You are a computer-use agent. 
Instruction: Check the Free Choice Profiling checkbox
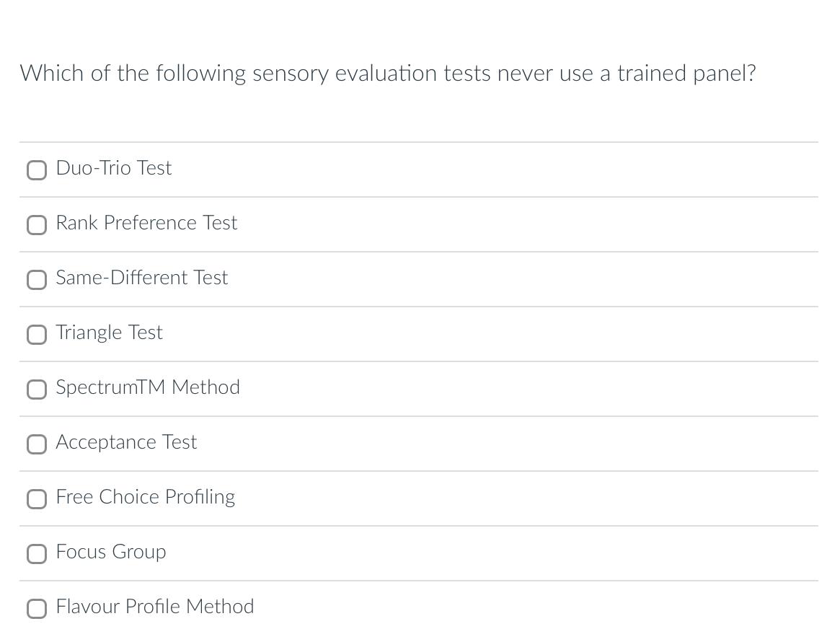[x=37, y=499]
